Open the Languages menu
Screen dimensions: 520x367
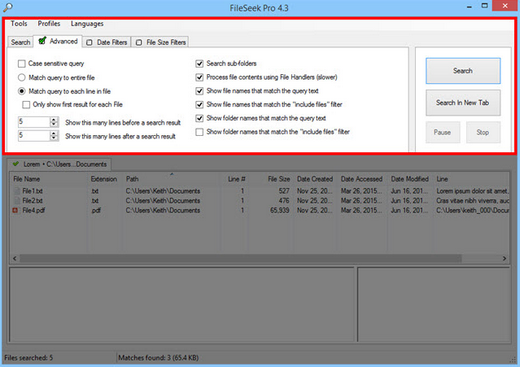(x=87, y=24)
